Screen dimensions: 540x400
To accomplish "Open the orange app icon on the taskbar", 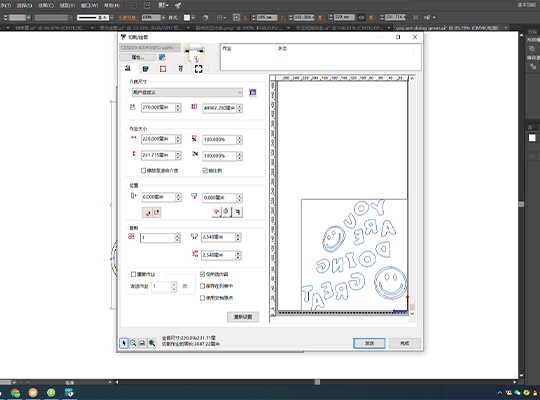I will [x=33, y=392].
